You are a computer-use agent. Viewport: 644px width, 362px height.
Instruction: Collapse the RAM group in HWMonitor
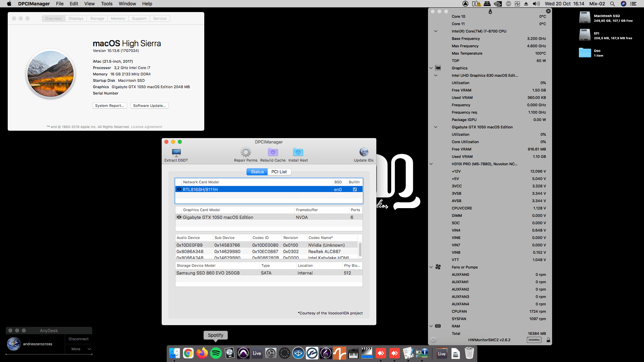click(x=431, y=326)
